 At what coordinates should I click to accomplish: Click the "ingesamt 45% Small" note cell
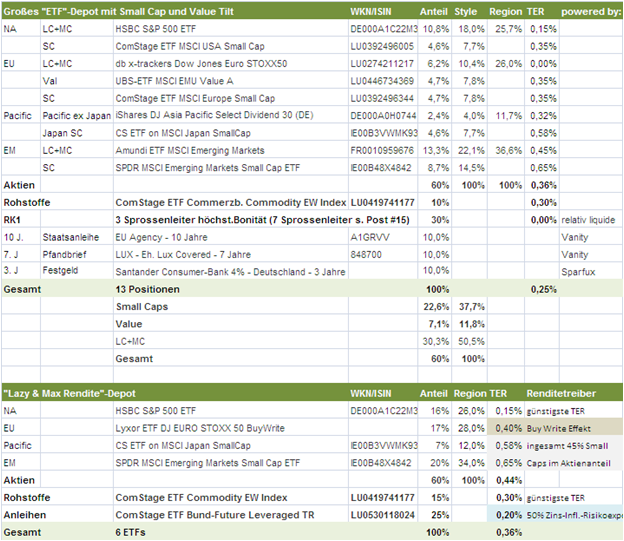point(574,445)
